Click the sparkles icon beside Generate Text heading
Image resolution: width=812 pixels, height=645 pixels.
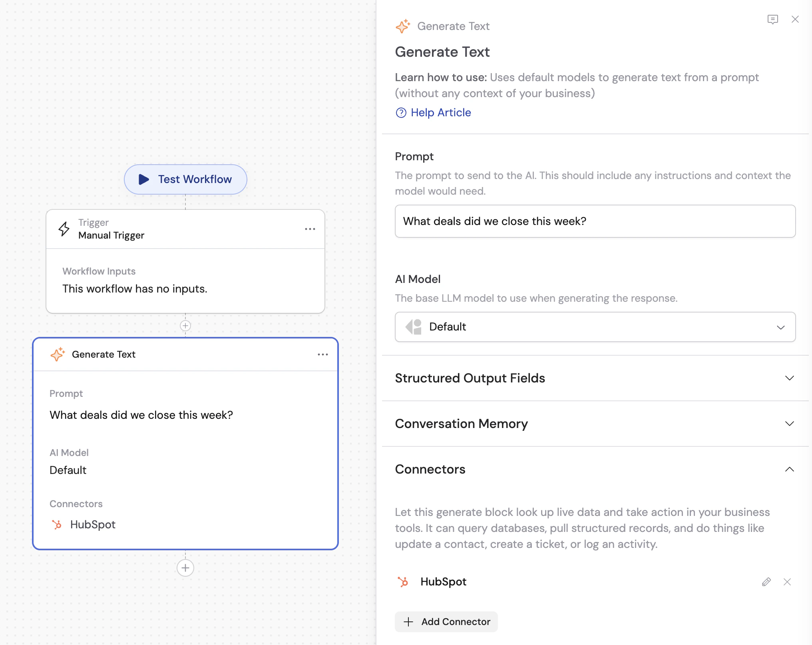[x=403, y=26]
